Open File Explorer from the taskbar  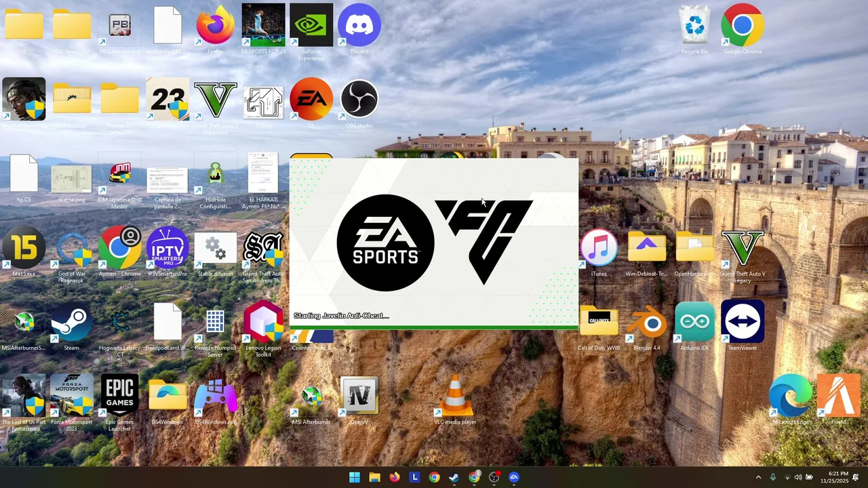[374, 477]
